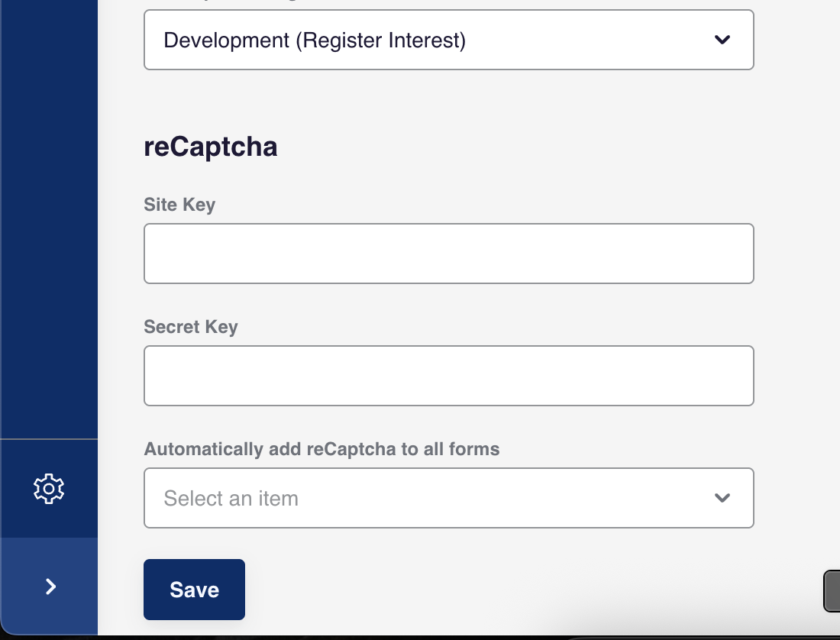Click empty dark blue sidebar area
This screenshot has width=840, height=640.
pyautogui.click(x=49, y=229)
